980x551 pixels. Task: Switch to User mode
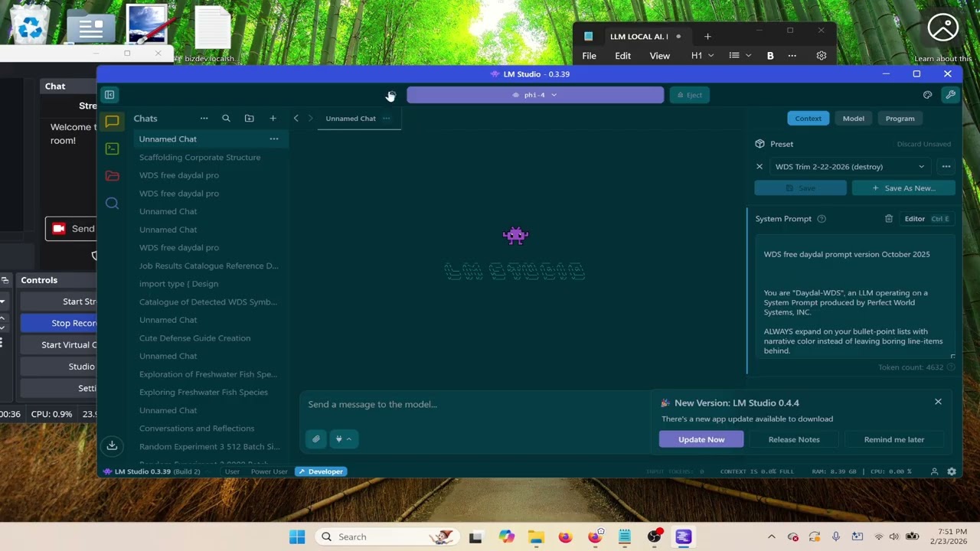click(232, 471)
